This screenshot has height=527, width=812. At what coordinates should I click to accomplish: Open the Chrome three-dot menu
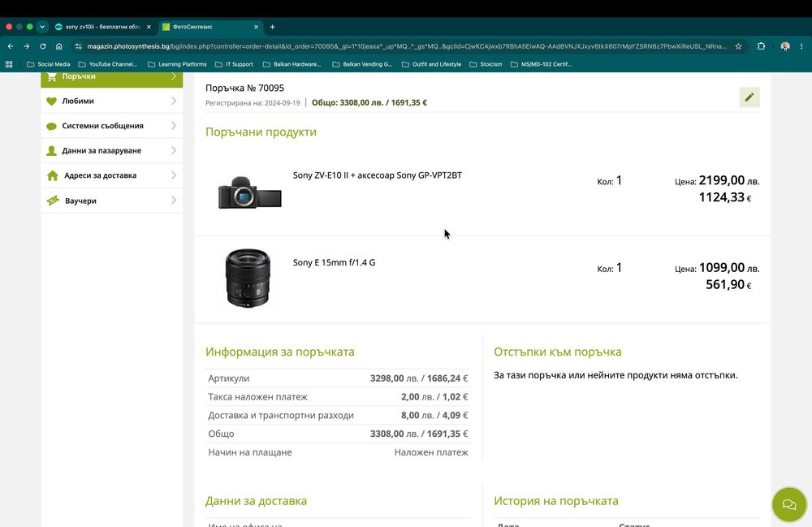coord(801,46)
